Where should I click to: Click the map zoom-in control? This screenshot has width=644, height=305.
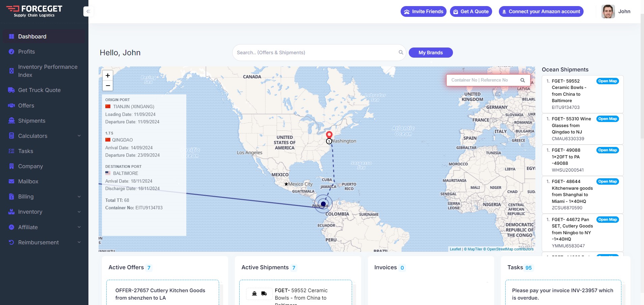[x=107, y=75]
